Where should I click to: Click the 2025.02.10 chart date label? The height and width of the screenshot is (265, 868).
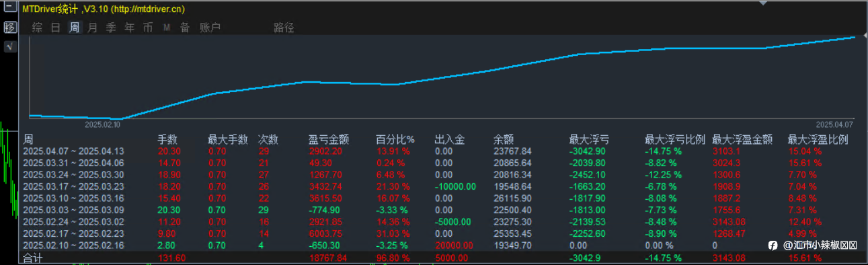[103, 124]
